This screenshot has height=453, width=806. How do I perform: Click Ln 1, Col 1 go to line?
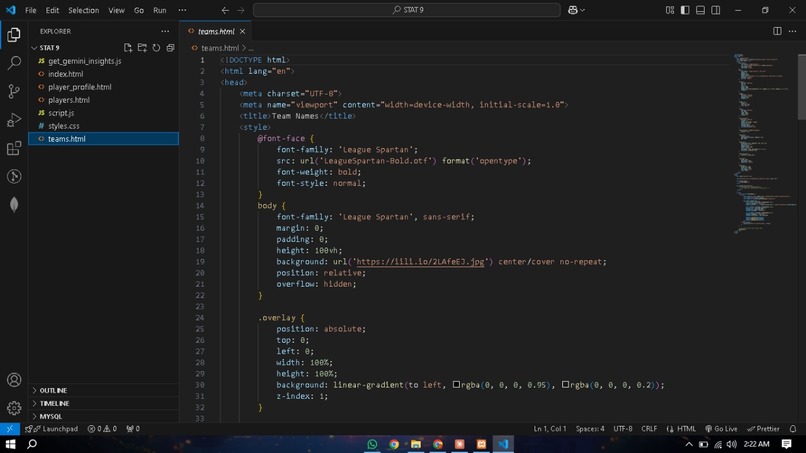549,428
